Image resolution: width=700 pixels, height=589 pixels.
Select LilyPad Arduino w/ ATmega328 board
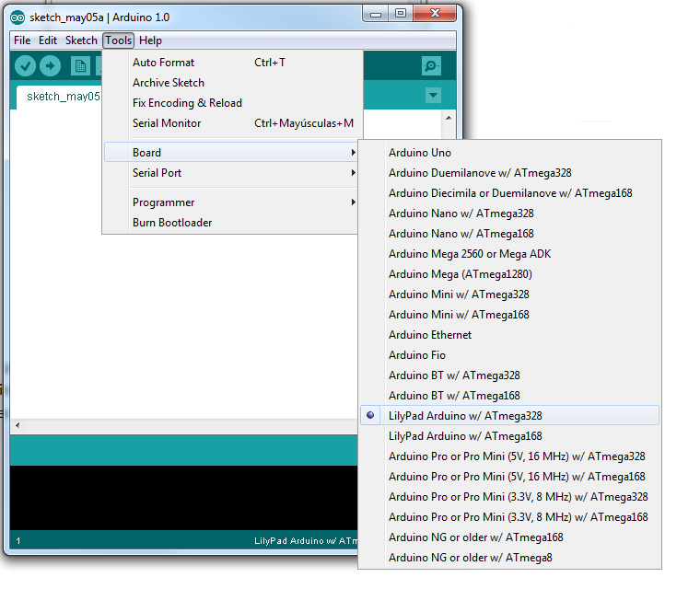point(465,416)
